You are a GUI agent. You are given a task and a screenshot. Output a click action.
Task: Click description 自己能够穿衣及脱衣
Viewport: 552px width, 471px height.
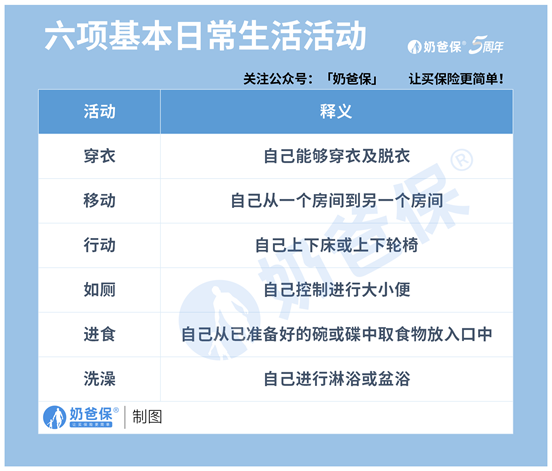click(x=337, y=156)
